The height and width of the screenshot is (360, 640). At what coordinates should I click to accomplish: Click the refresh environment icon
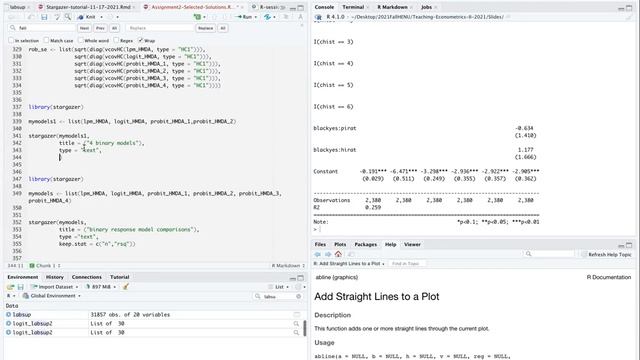pyautogui.click(x=298, y=287)
